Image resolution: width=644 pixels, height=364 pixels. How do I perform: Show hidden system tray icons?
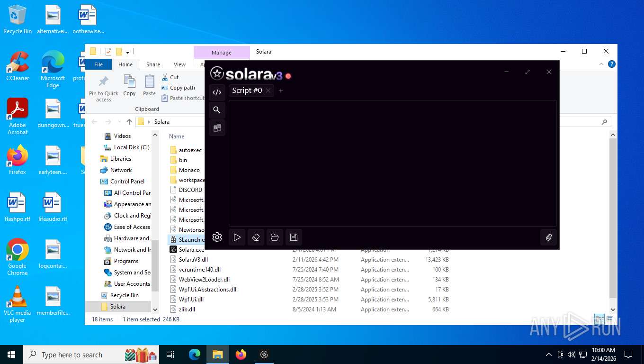(549, 355)
